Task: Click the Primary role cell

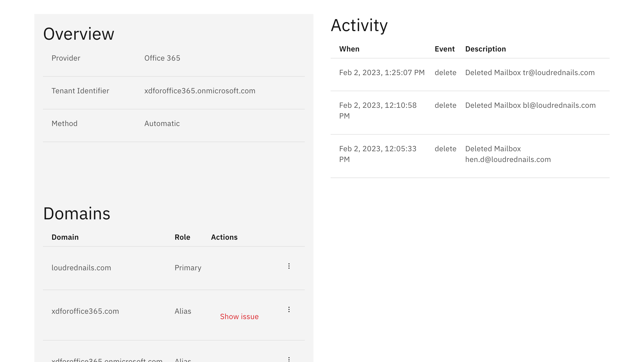Action: pos(188,268)
